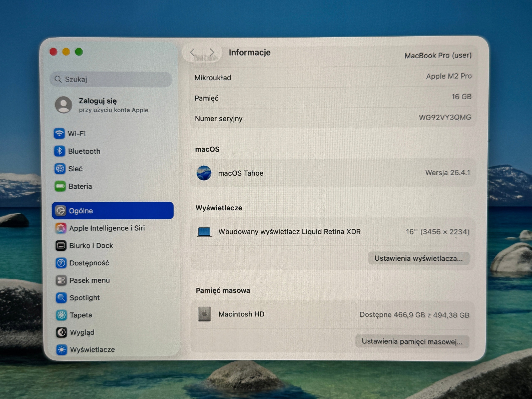Select the highlighted Ogólne item
Image resolution: width=532 pixels, height=399 pixels.
point(113,211)
